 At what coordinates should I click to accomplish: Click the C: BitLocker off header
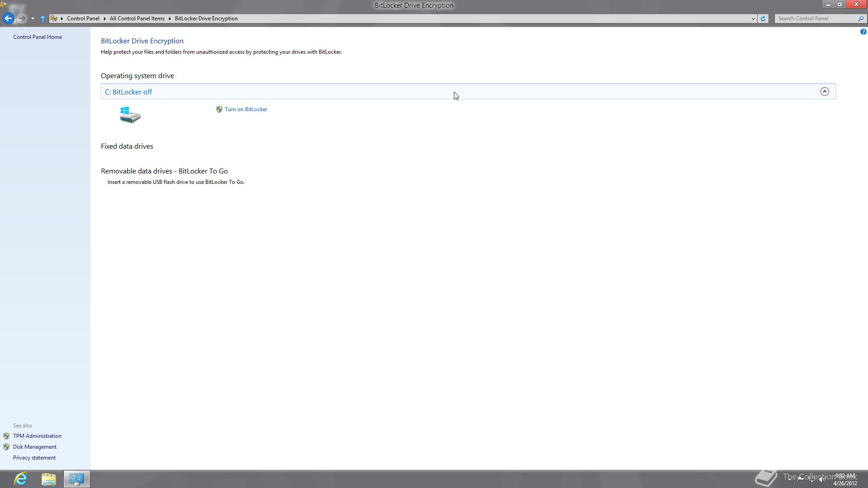tap(468, 92)
